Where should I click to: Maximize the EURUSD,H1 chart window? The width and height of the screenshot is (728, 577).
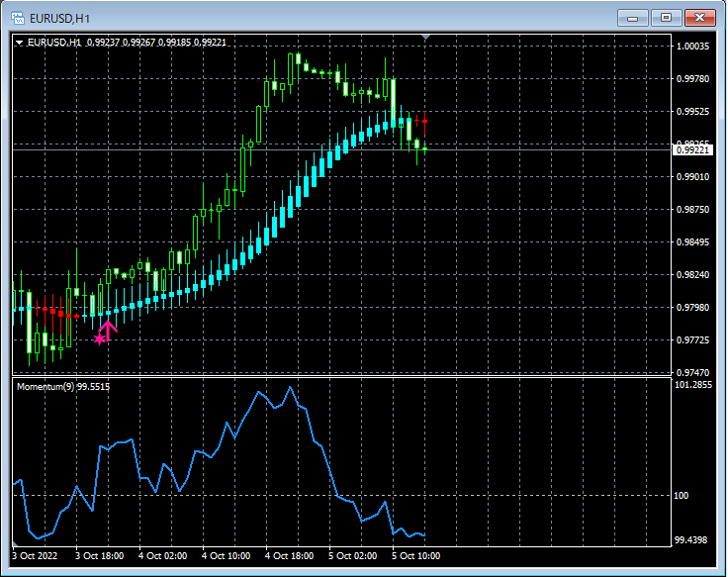click(x=666, y=18)
